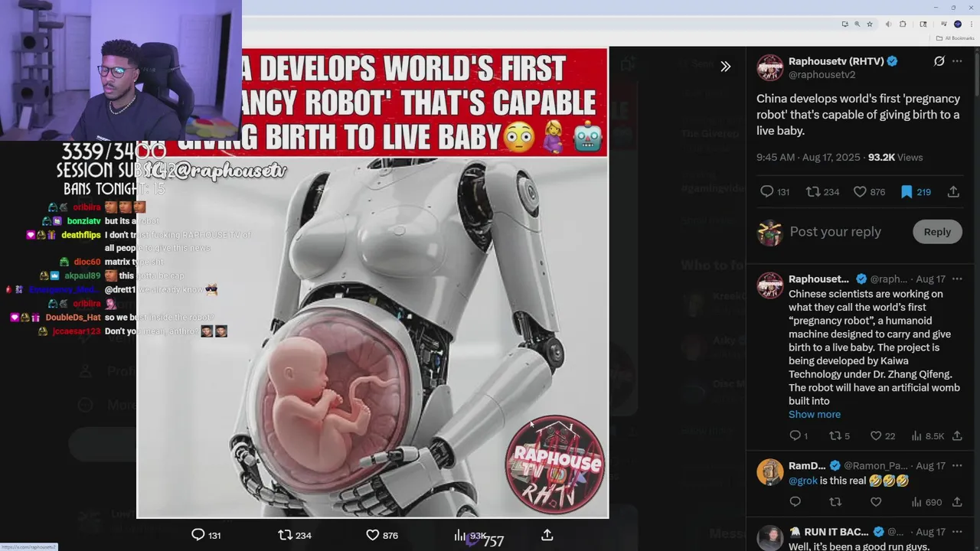Viewport: 980px width, 551px height.
Task: Open more options on RamD reply
Action: pos(957,465)
